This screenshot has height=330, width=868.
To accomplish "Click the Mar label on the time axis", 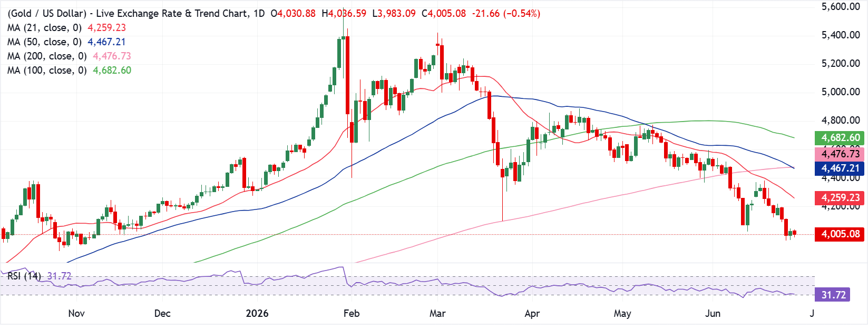I will click(437, 314).
